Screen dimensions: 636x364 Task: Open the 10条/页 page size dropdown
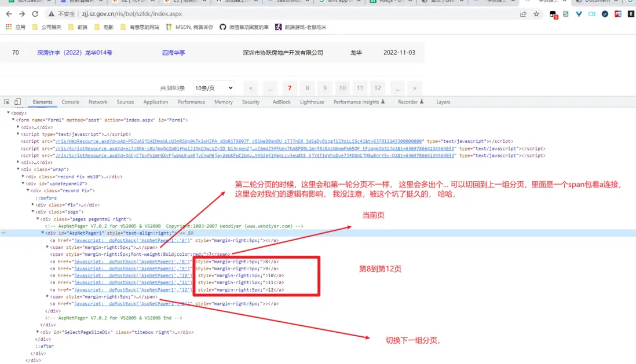213,88
